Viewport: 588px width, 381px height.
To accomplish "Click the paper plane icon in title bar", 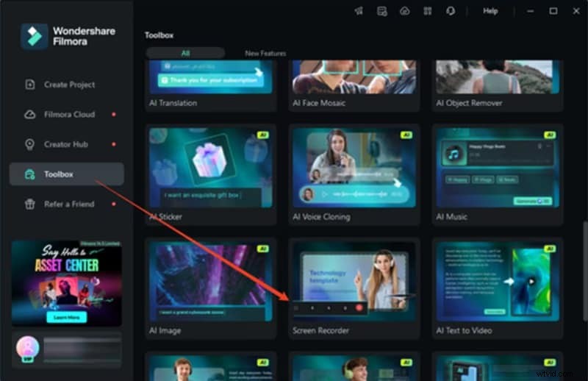I will coord(359,11).
